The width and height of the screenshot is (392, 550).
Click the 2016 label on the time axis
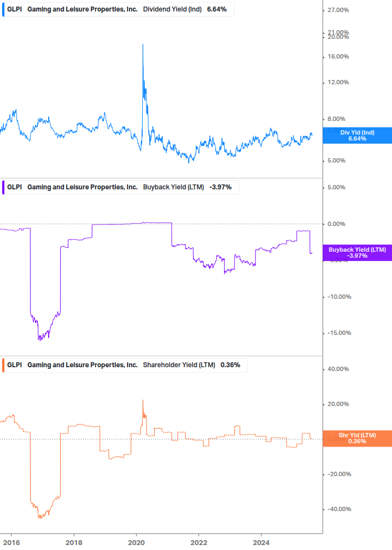tap(11, 543)
